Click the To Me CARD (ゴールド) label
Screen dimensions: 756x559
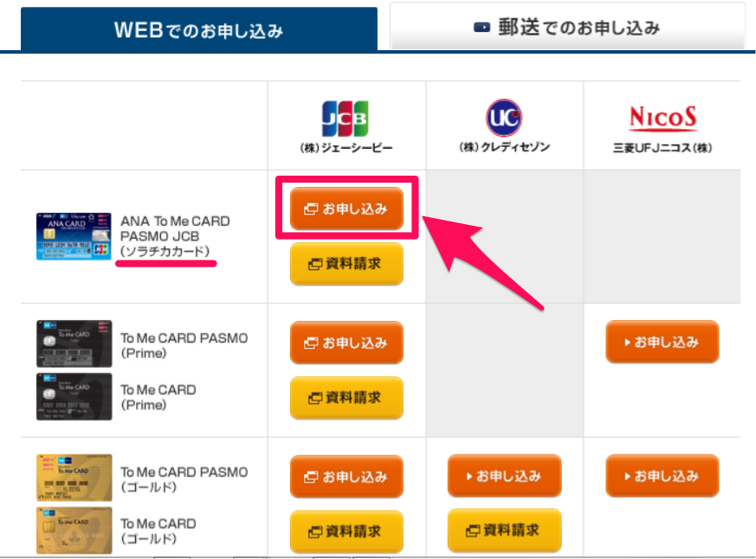coord(158,530)
